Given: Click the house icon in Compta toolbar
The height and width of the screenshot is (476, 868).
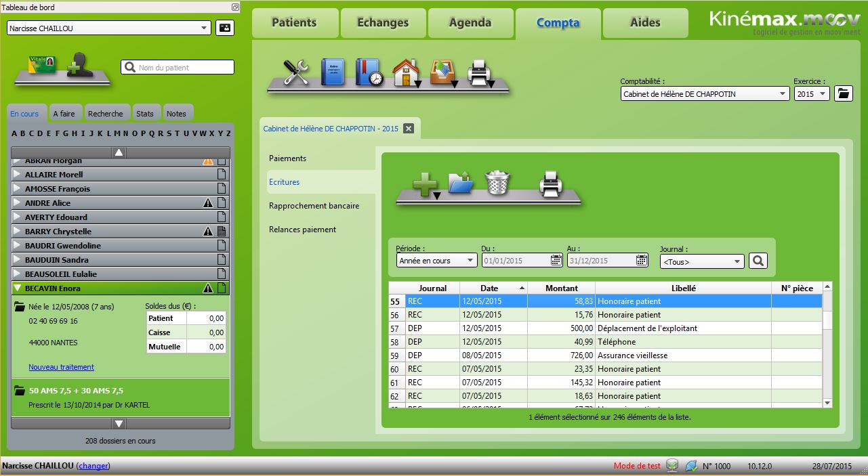Looking at the screenshot, I should (407, 72).
